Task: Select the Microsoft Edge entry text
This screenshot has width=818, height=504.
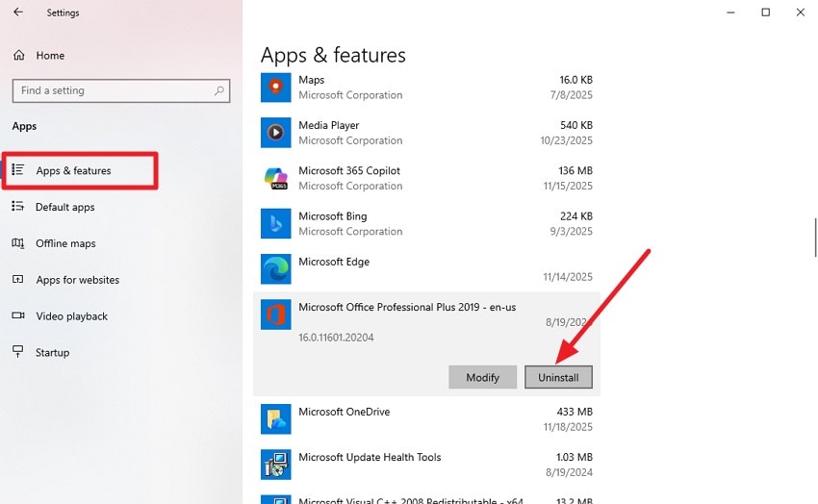Action: (x=334, y=262)
